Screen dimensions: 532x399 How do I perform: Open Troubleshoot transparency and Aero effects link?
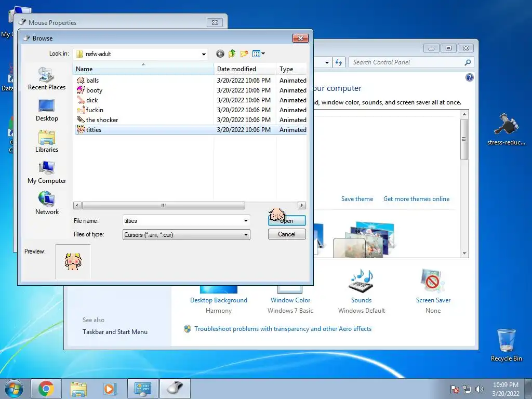(283, 329)
